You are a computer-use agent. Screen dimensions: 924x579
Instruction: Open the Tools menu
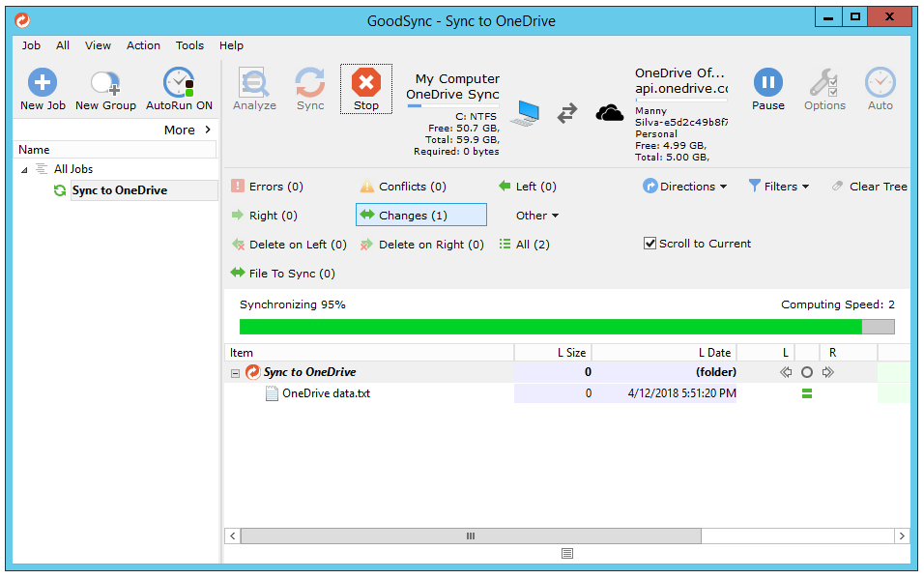click(x=189, y=45)
